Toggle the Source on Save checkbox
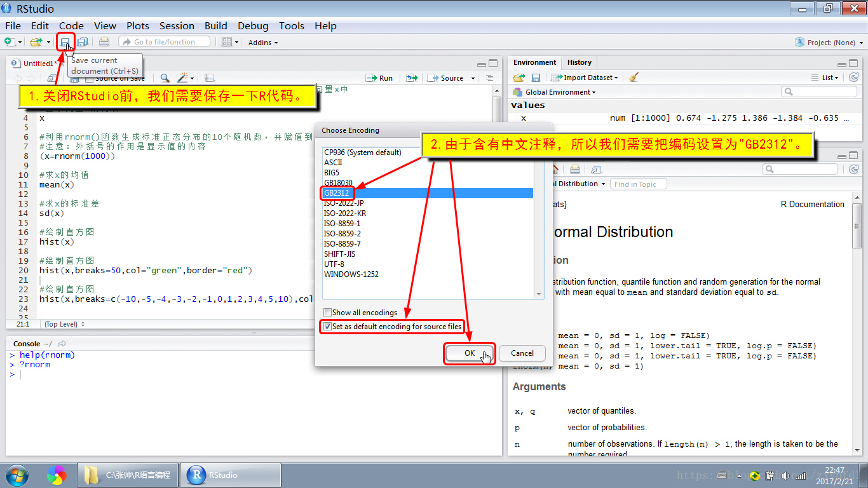Viewport: 868px width, 488px height. [x=89, y=78]
